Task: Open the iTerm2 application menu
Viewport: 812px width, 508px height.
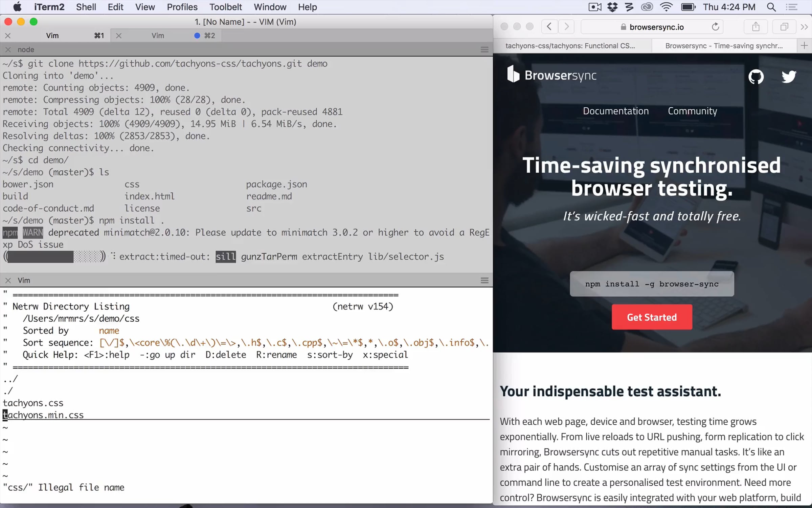Action: coord(49,7)
